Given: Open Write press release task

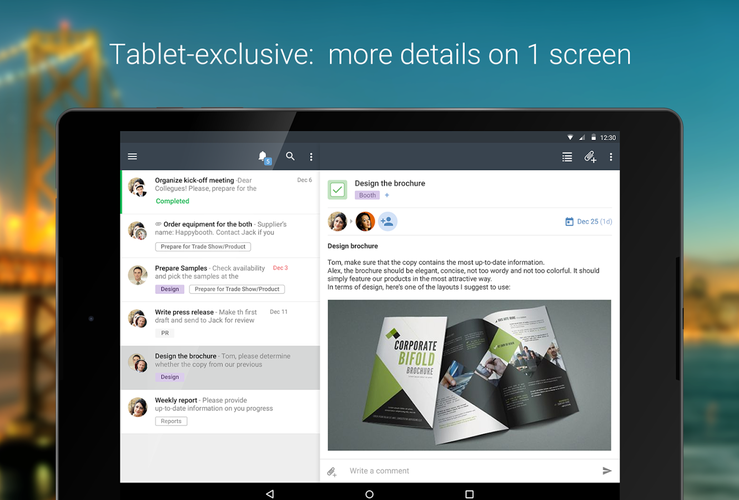Looking at the screenshot, I should pos(220,324).
